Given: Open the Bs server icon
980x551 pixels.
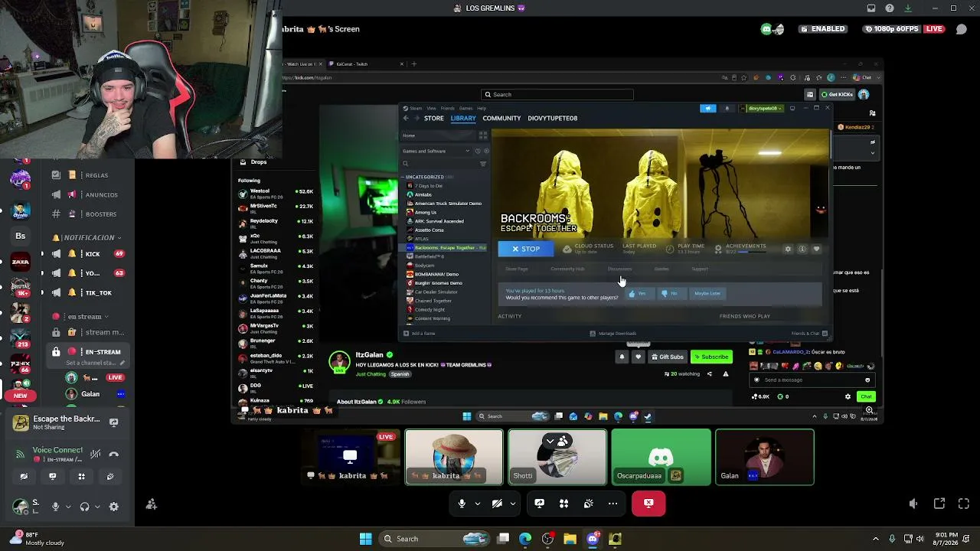Looking at the screenshot, I should 21,236.
